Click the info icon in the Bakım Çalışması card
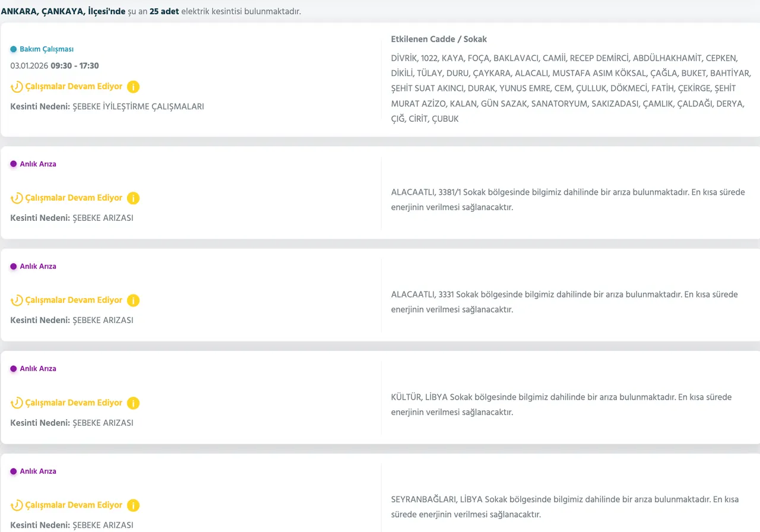 133,87
